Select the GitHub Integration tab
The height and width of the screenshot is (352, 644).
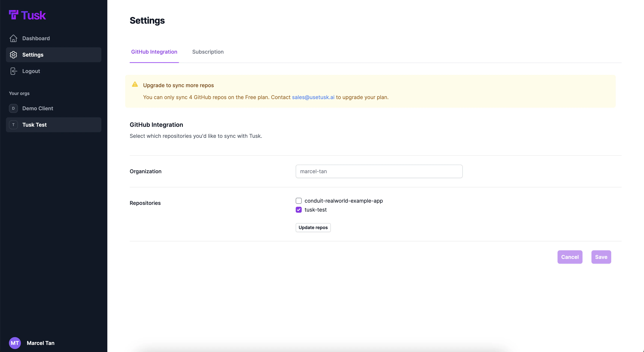154,52
